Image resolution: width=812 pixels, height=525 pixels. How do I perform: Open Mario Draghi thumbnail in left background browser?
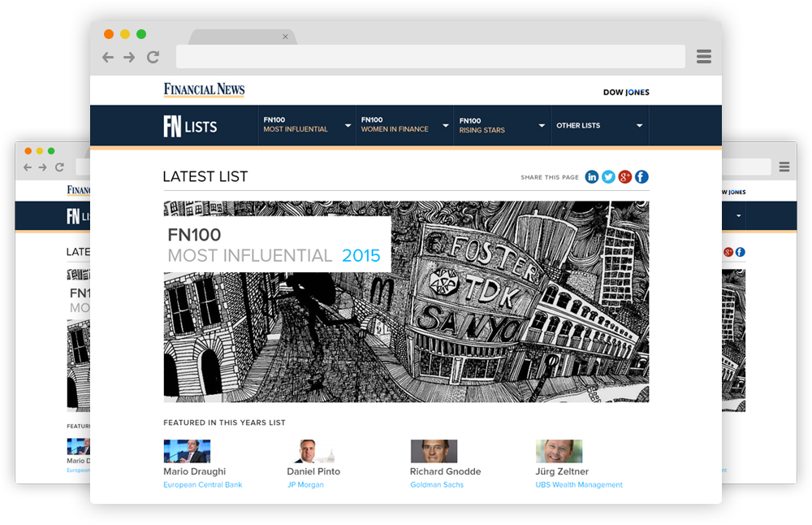click(78, 447)
